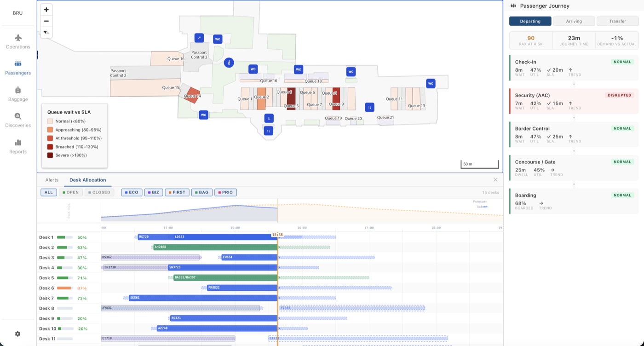
Task: Click the Passenger Journey panel header icon
Action: (513, 6)
